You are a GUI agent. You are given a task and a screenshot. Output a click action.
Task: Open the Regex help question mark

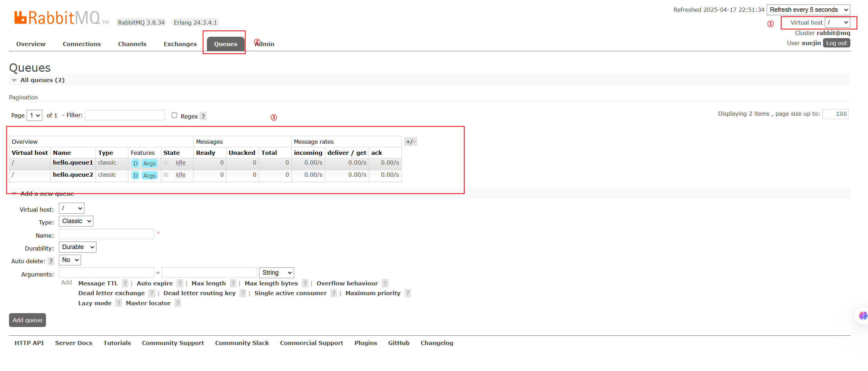coord(203,116)
